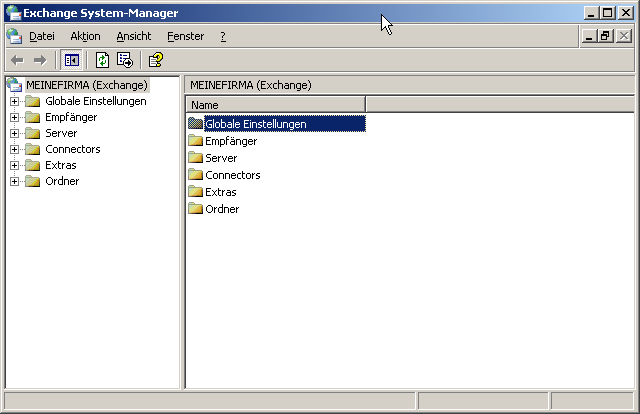Open the Fenster menu
The image size is (640, 414).
pyautogui.click(x=185, y=36)
